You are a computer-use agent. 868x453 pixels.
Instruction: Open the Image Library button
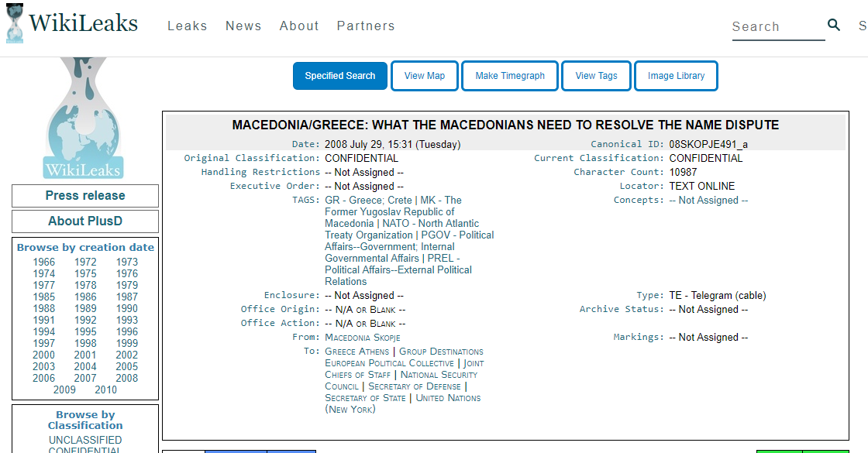pos(676,76)
